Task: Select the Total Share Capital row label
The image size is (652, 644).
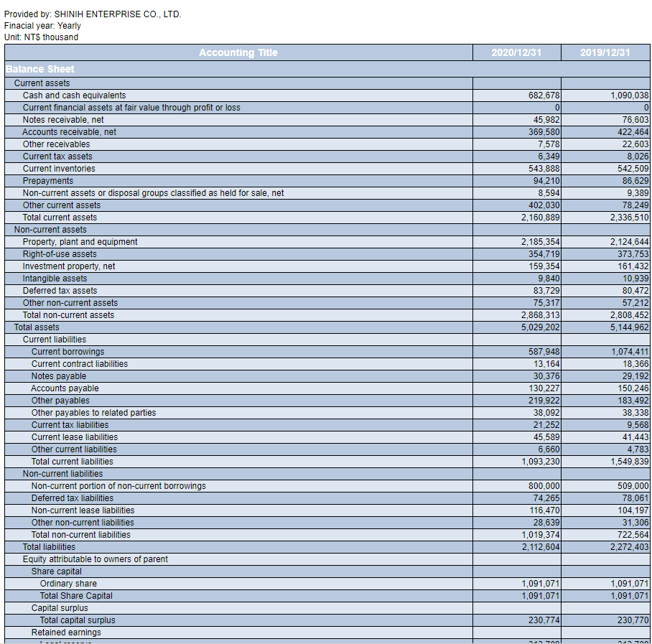Action: (76, 596)
